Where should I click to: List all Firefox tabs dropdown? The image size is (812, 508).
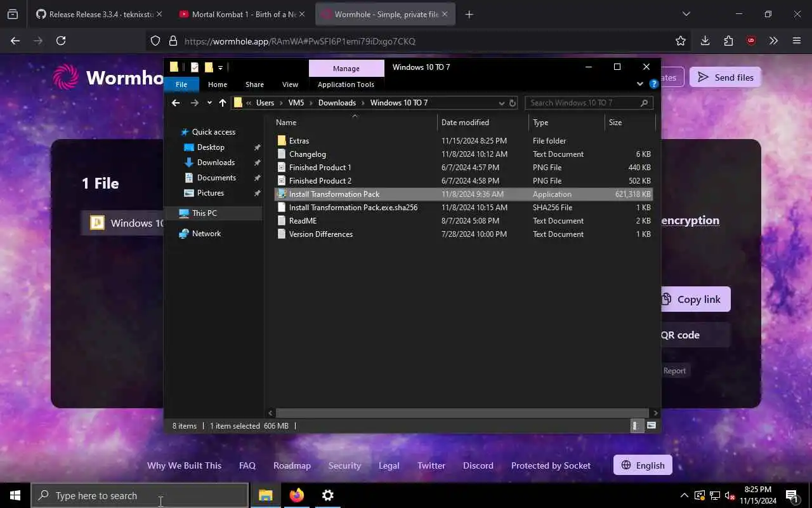686,14
